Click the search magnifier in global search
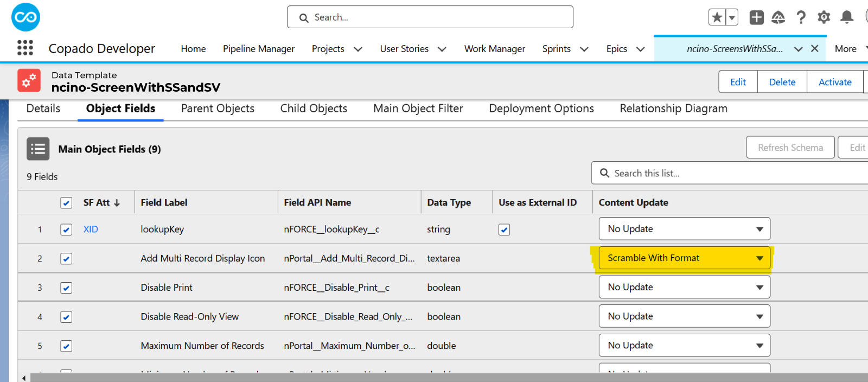Image resolution: width=868 pixels, height=382 pixels. pyautogui.click(x=304, y=18)
